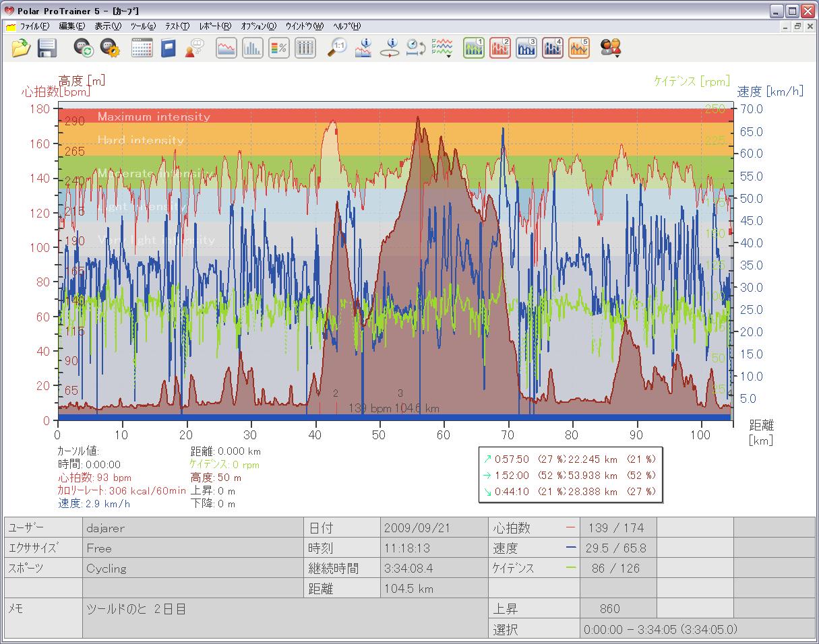The image size is (819, 644).
Task: Click the lap info loop icon
Action: point(390,48)
